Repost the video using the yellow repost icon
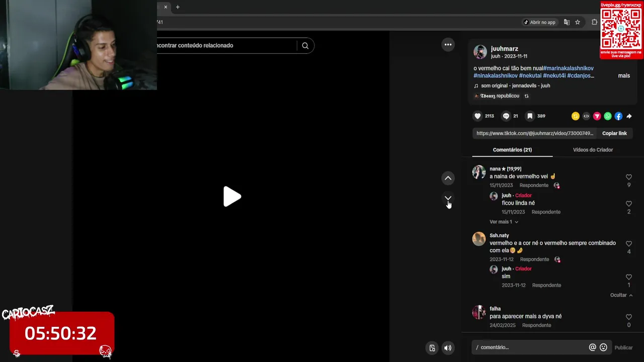The height and width of the screenshot is (362, 644). 576,116
